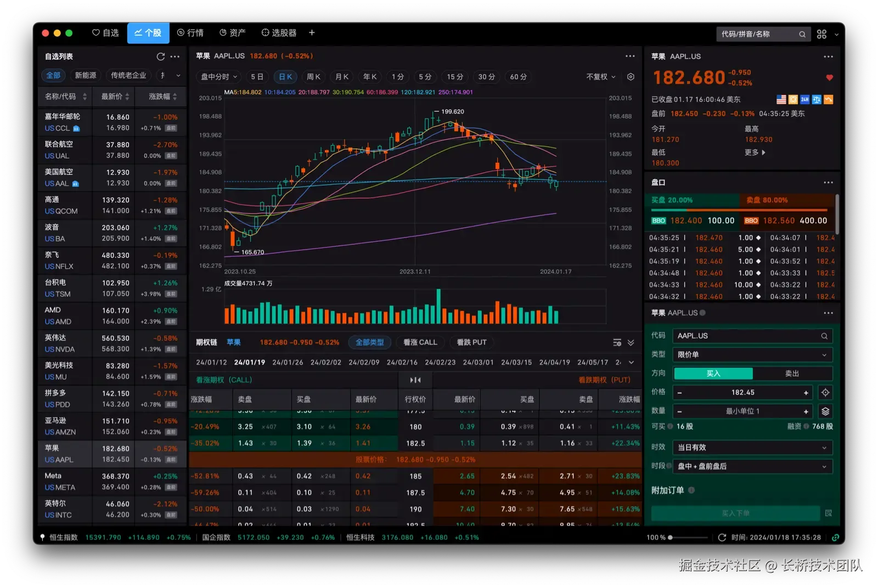
Task: Click the search icon in the code field
Action: tap(824, 336)
